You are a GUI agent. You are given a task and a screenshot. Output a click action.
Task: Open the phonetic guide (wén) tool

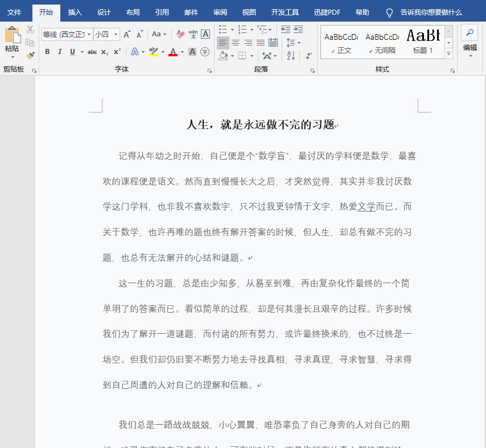(193, 34)
